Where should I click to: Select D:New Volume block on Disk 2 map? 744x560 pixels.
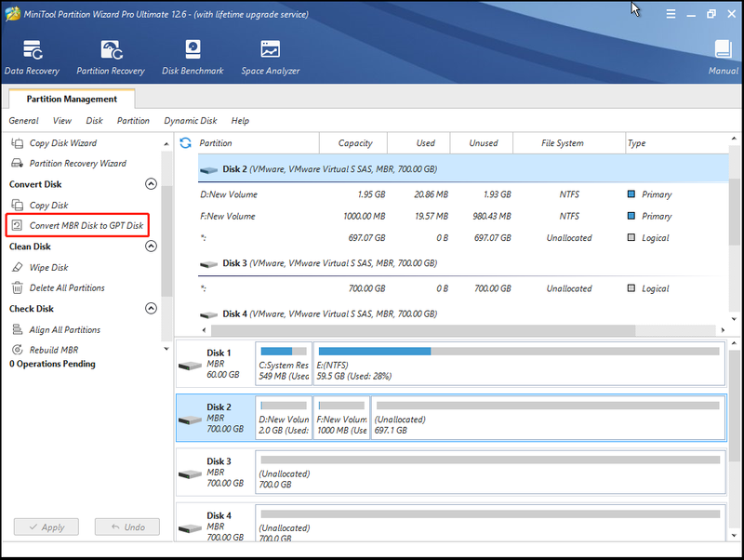284,418
